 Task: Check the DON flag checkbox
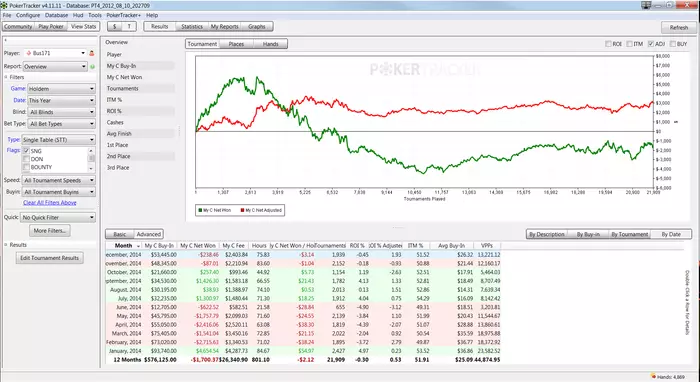tap(26, 159)
